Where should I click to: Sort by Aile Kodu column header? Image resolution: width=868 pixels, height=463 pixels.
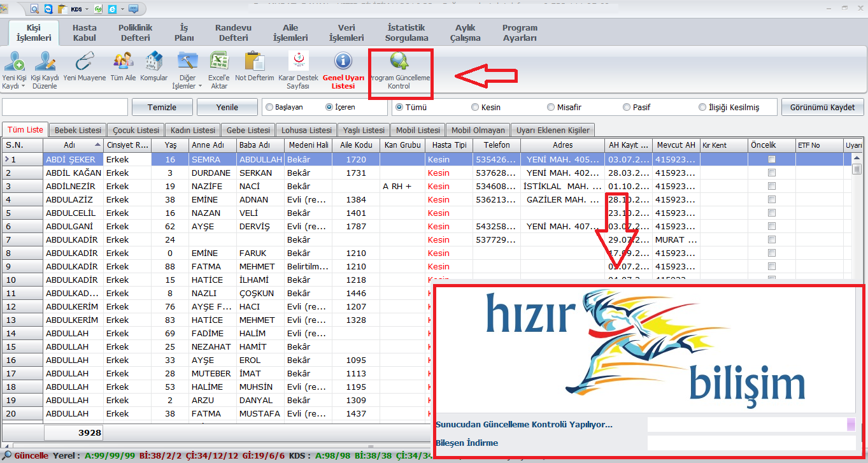pos(356,145)
